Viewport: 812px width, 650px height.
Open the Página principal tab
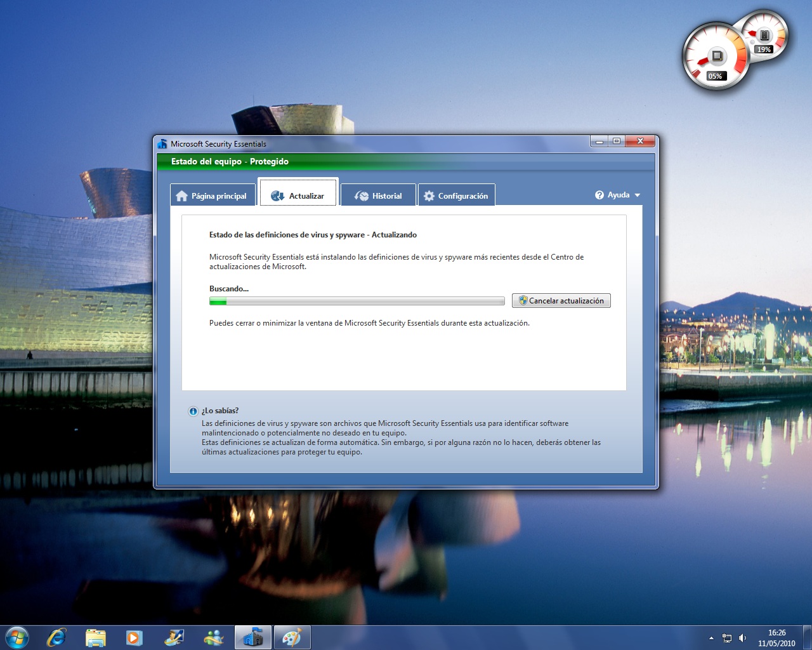point(213,196)
